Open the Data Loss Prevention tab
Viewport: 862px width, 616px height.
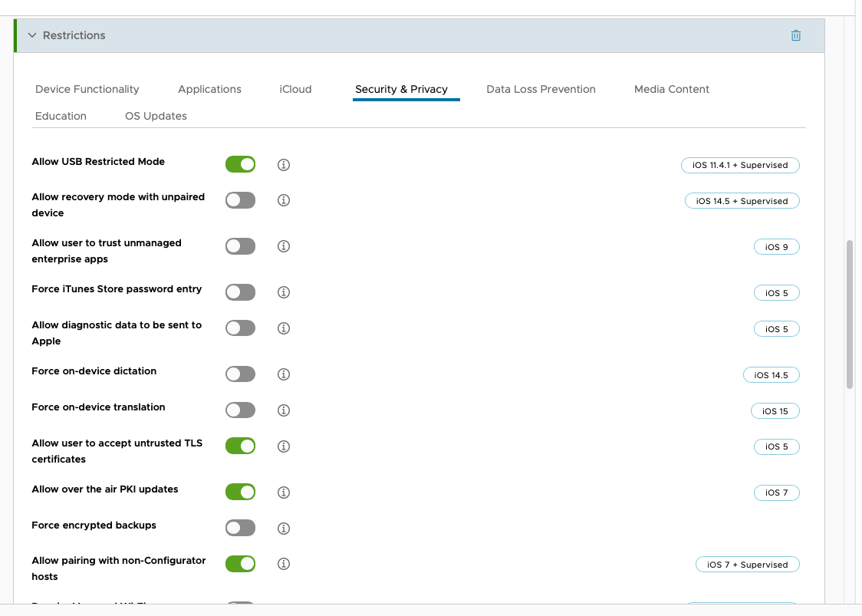pos(541,89)
